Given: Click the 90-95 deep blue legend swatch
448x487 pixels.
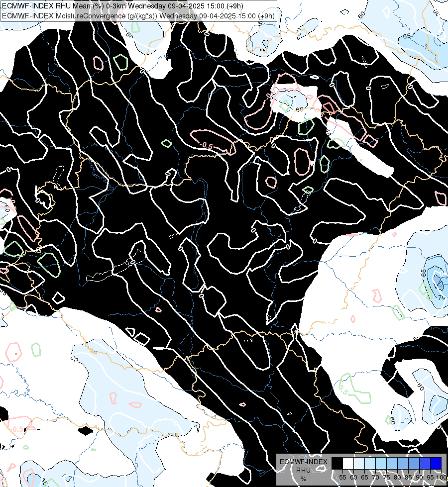Looking at the screenshot, I should pyautogui.click(x=425, y=463).
